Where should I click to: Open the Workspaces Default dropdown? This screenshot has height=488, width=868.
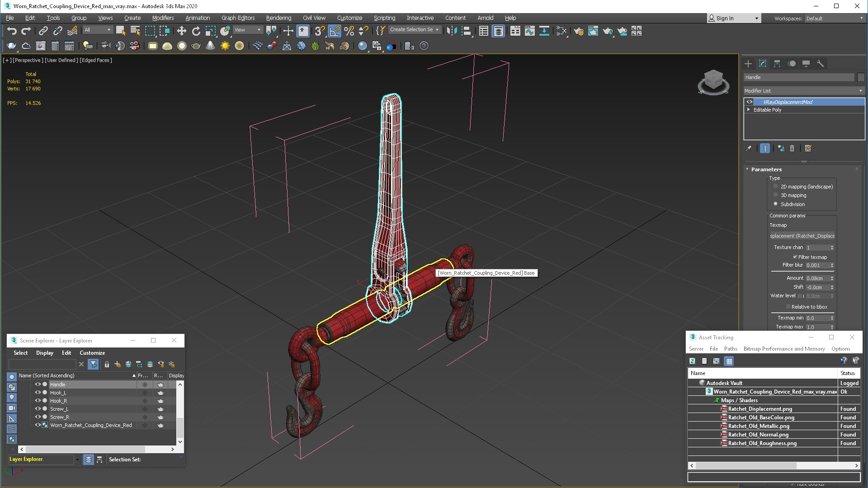(x=834, y=19)
